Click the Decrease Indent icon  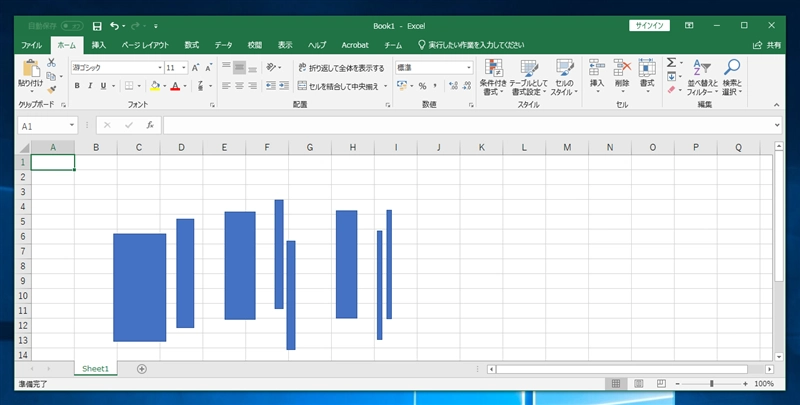click(271, 86)
